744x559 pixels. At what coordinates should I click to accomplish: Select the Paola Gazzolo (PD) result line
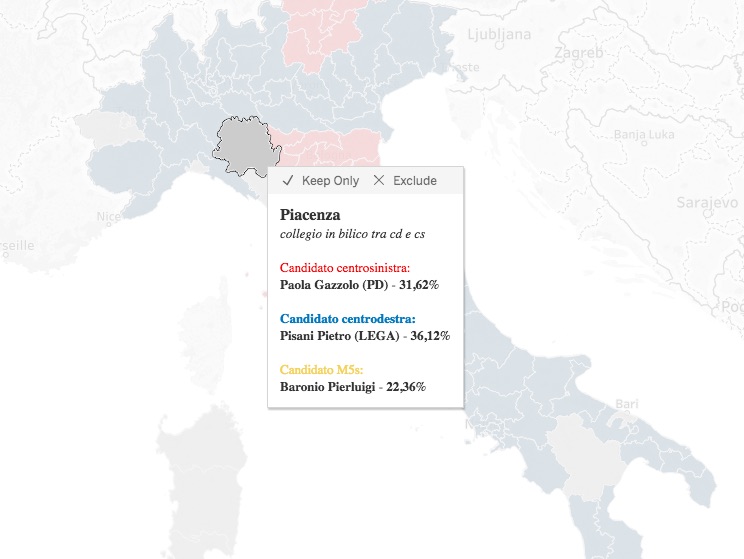tap(359, 285)
